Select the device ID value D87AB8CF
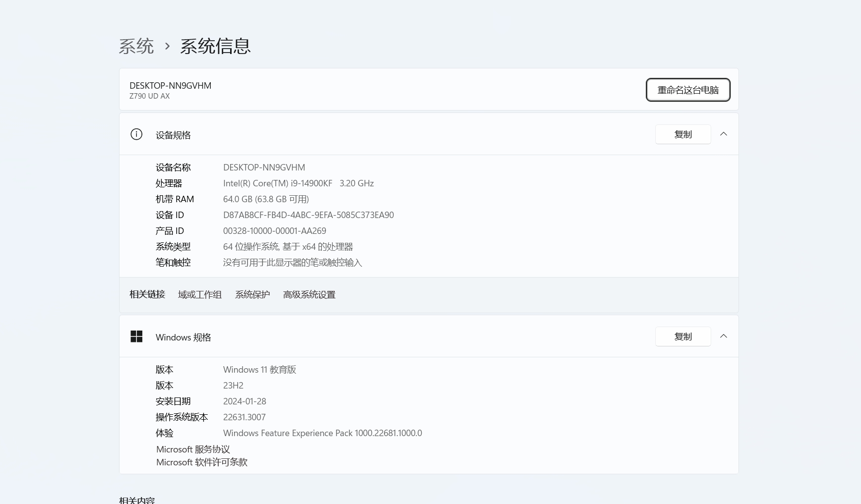Screen dimensions: 861x504 308,215
